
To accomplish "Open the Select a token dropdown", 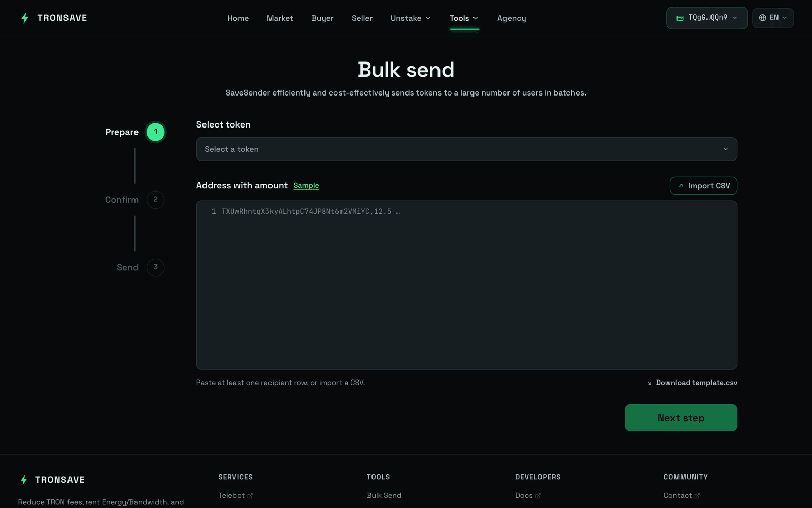I will (x=466, y=149).
